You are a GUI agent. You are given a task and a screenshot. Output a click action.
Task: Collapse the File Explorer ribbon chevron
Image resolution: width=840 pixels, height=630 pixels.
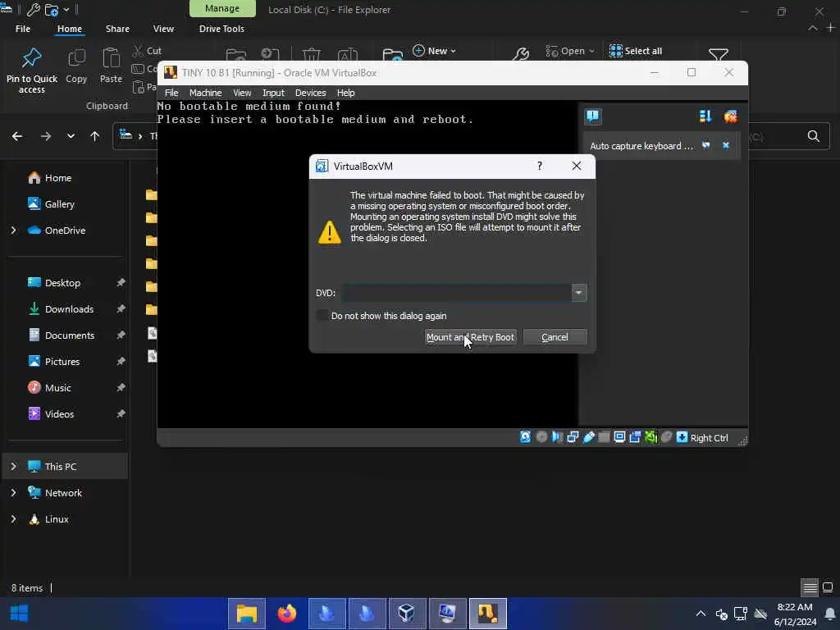click(x=813, y=29)
